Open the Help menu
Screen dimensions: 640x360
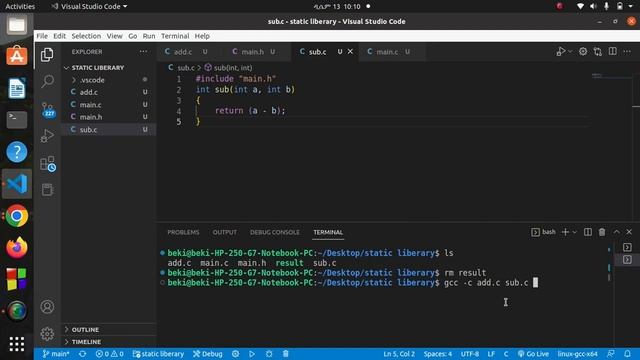tap(202, 36)
